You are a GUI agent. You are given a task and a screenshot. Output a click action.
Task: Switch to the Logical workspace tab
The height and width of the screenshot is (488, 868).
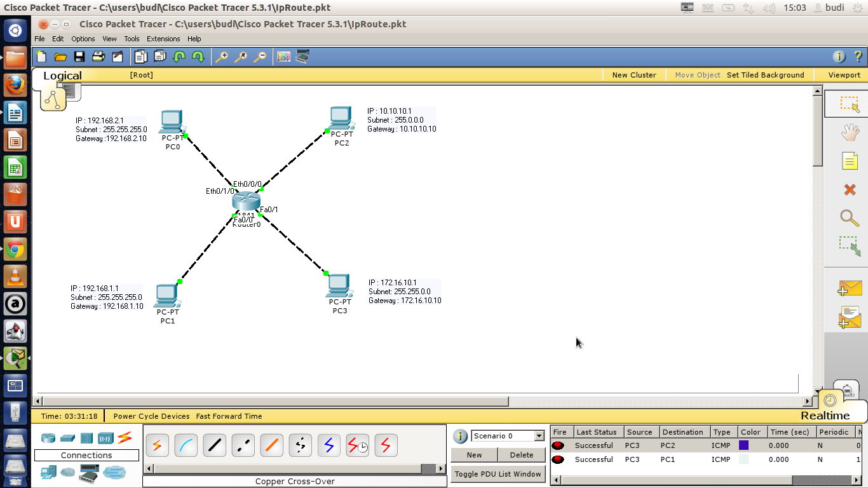click(62, 76)
